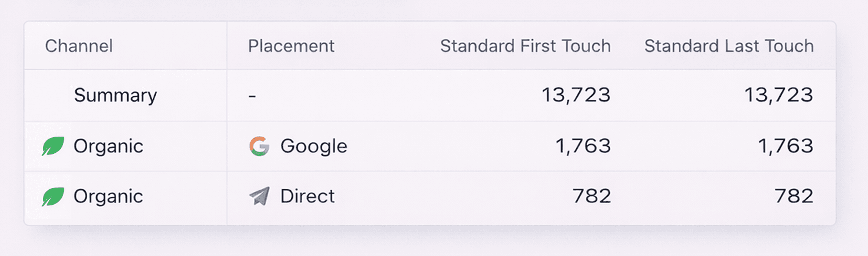The height and width of the screenshot is (256, 868).
Task: Click the Standard Last Touch column header
Action: click(x=729, y=46)
